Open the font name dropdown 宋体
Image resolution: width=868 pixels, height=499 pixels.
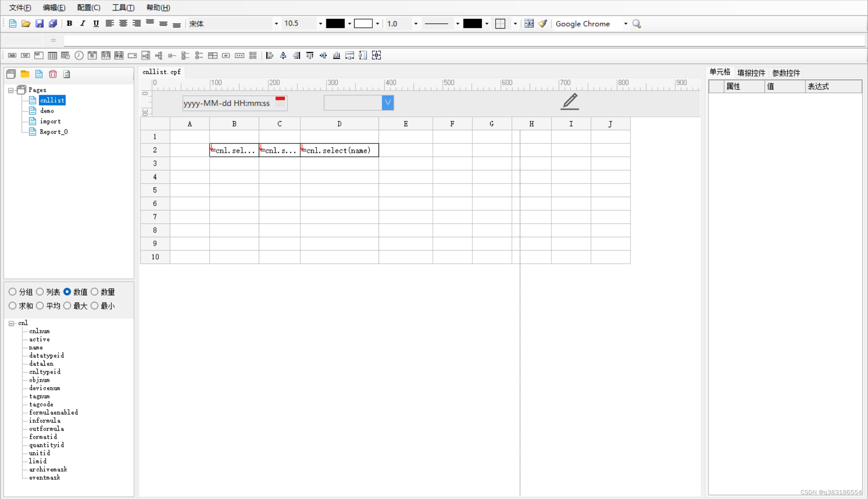tap(276, 24)
